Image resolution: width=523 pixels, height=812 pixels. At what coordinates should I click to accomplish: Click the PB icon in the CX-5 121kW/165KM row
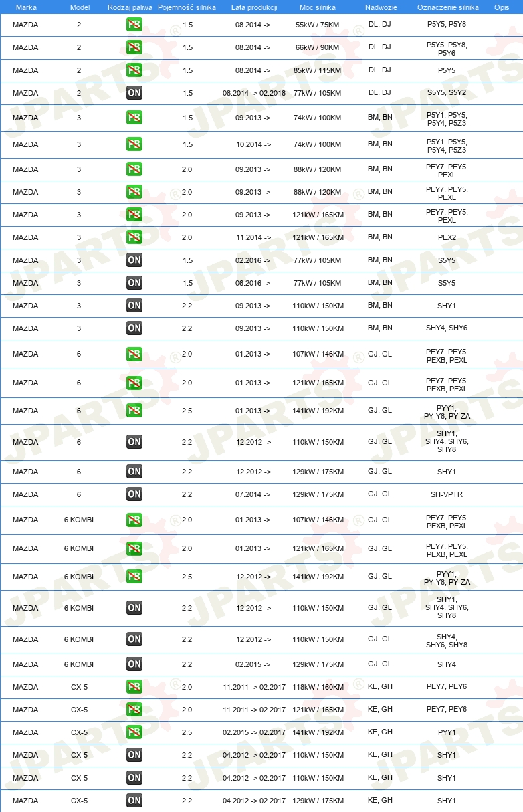(x=134, y=710)
